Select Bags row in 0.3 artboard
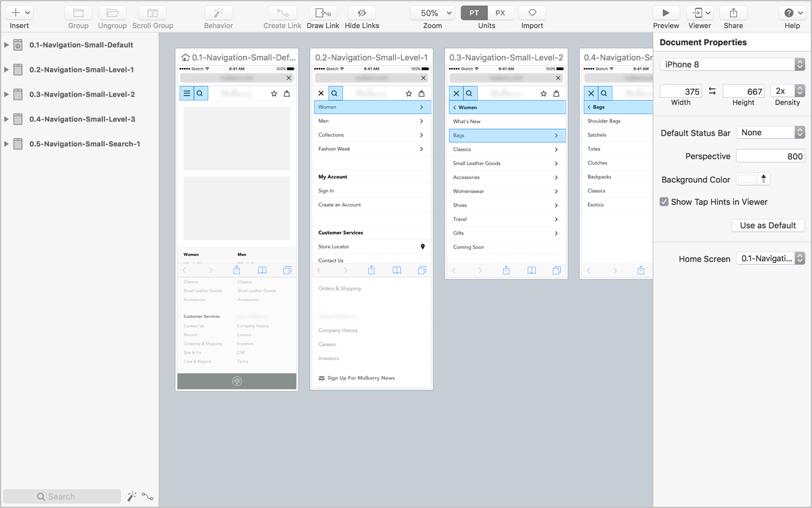The image size is (812, 508). point(507,135)
